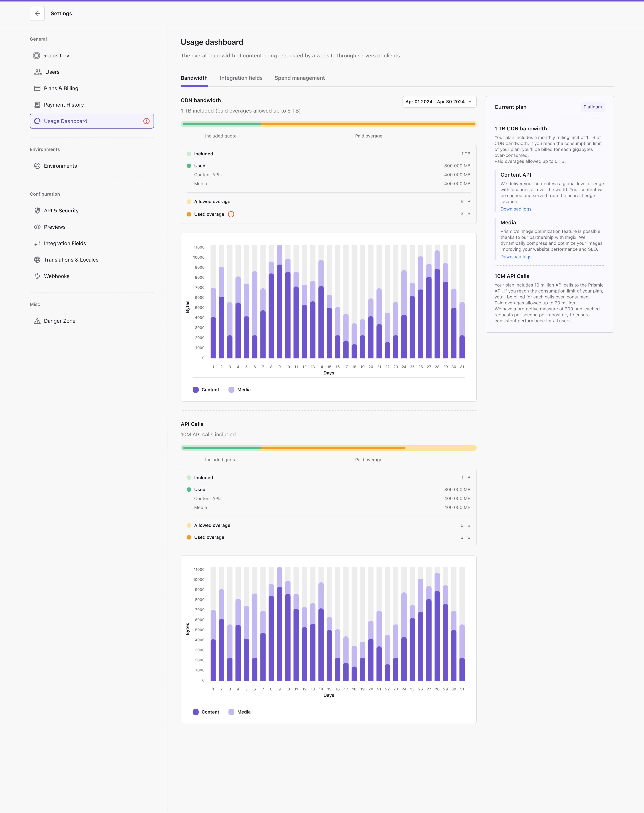This screenshot has width=644, height=813.
Task: Click the Translations & Locales globe icon
Action: tap(37, 260)
